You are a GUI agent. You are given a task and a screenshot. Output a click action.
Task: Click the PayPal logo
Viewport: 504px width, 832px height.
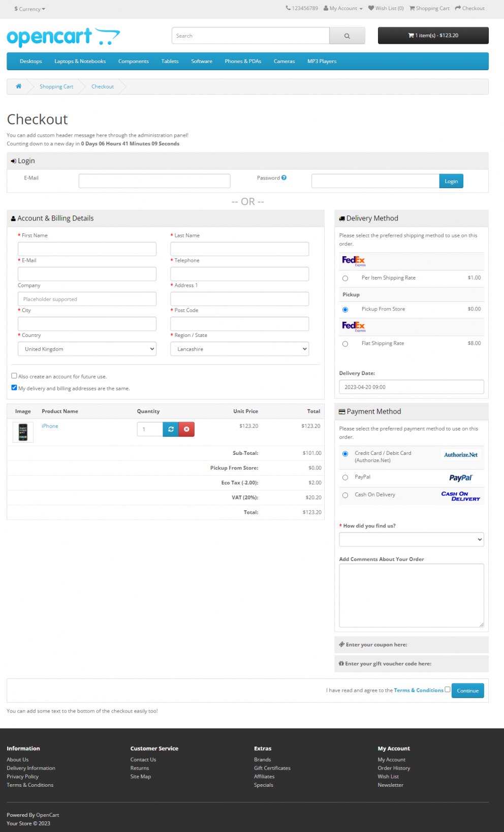[x=460, y=478]
